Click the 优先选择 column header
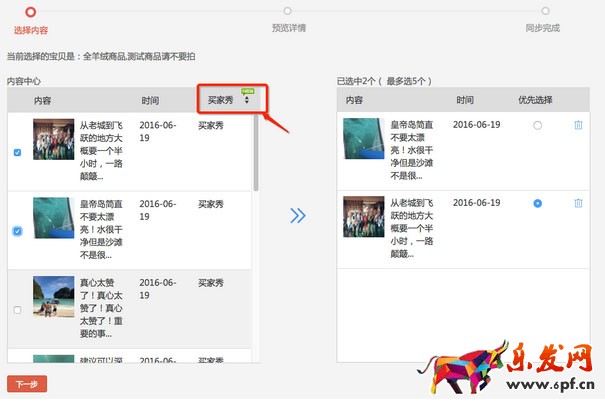Image resolution: width=605 pixels, height=405 pixels. click(x=535, y=100)
